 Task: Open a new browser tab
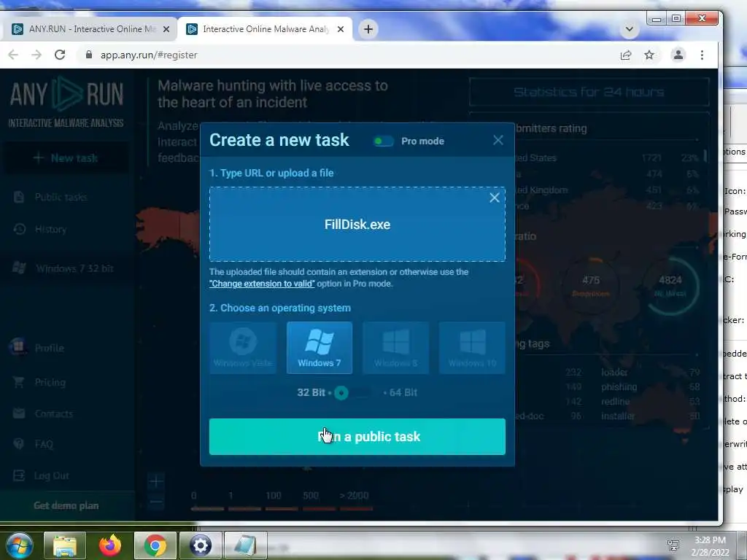click(x=368, y=29)
